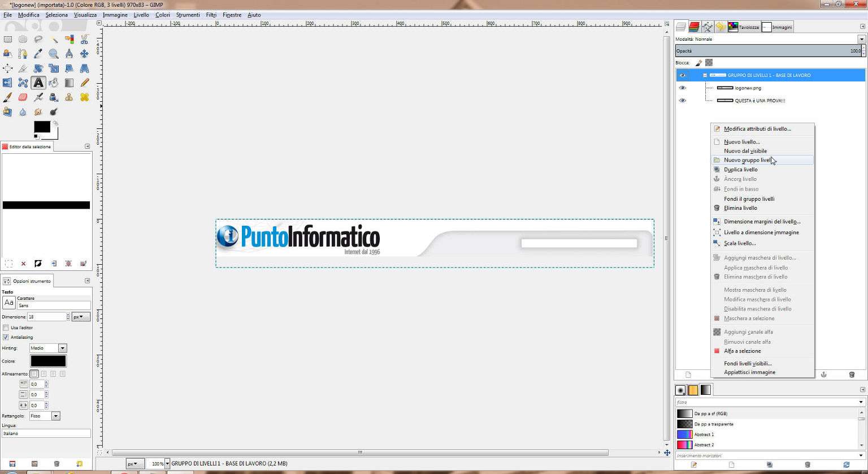The height and width of the screenshot is (474, 868).
Task: Select the Smudge finger tool
Action: (x=38, y=112)
